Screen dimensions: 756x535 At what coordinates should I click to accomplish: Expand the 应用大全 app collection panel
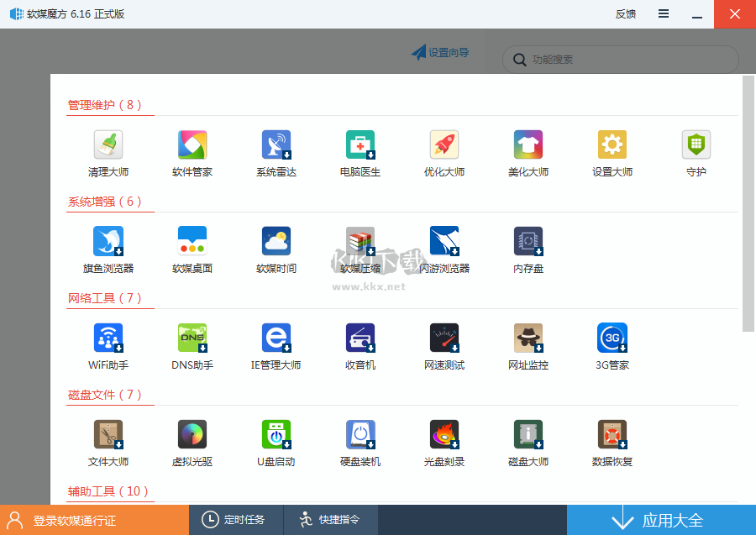pyautogui.click(x=660, y=520)
